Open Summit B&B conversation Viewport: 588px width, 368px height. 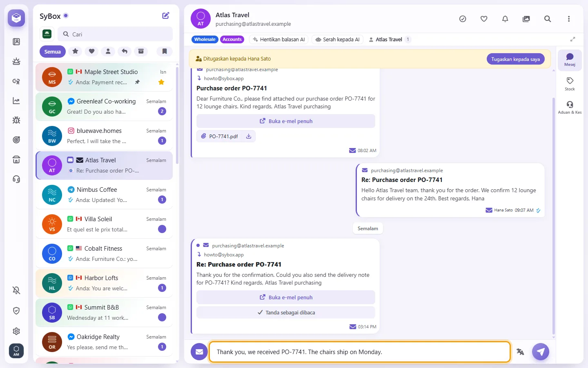pos(104,312)
